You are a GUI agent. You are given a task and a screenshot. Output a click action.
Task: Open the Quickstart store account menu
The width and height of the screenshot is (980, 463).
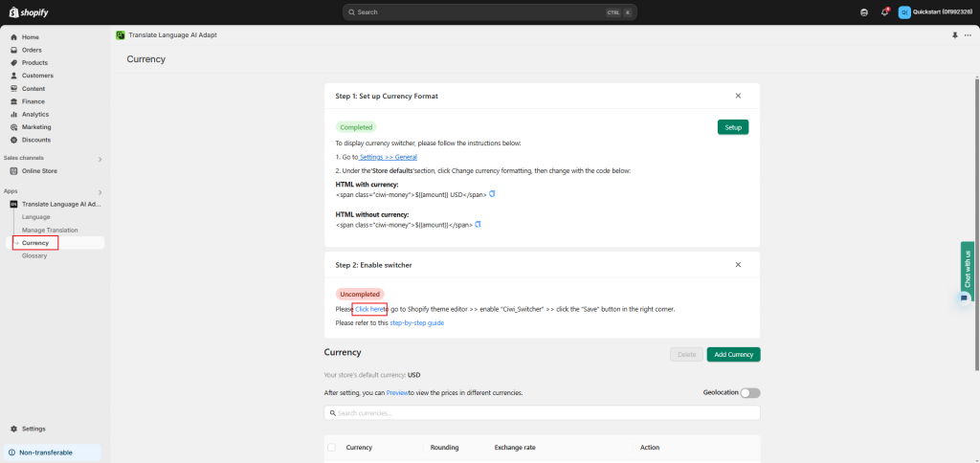(x=934, y=12)
